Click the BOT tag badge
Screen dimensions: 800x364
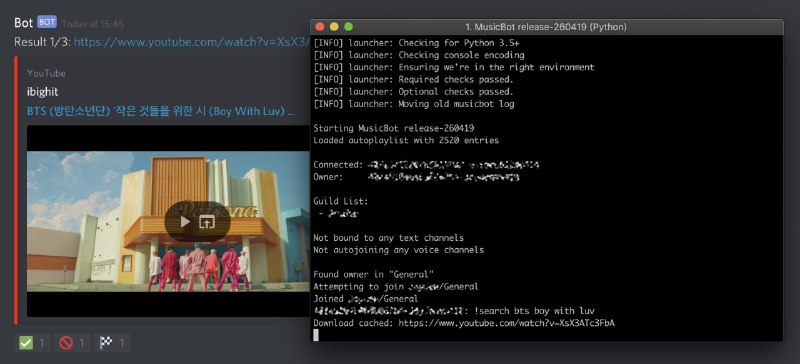(47, 22)
